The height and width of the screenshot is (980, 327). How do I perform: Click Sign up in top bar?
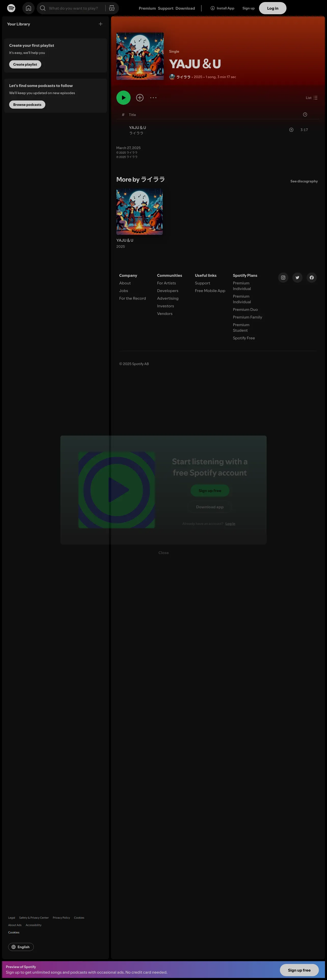pos(249,8)
